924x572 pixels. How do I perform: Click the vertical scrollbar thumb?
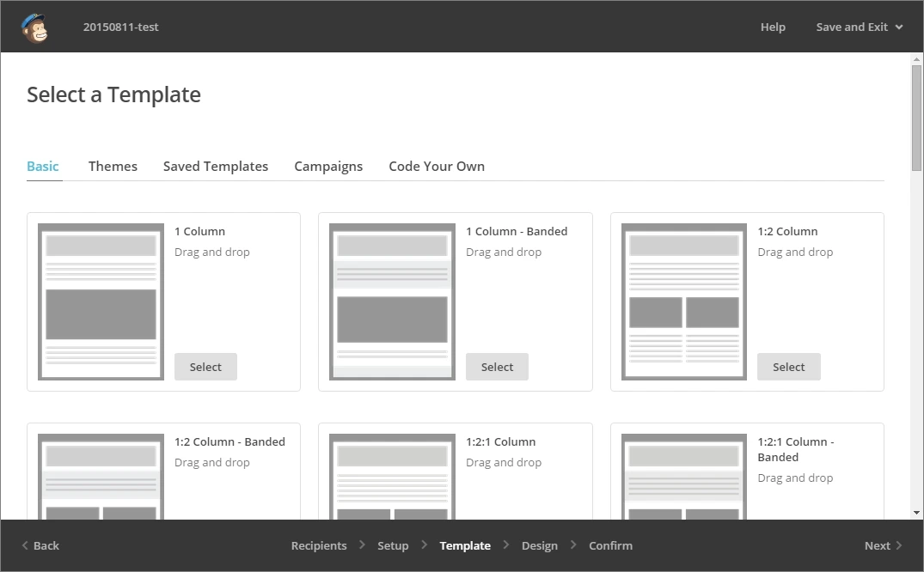point(916,118)
